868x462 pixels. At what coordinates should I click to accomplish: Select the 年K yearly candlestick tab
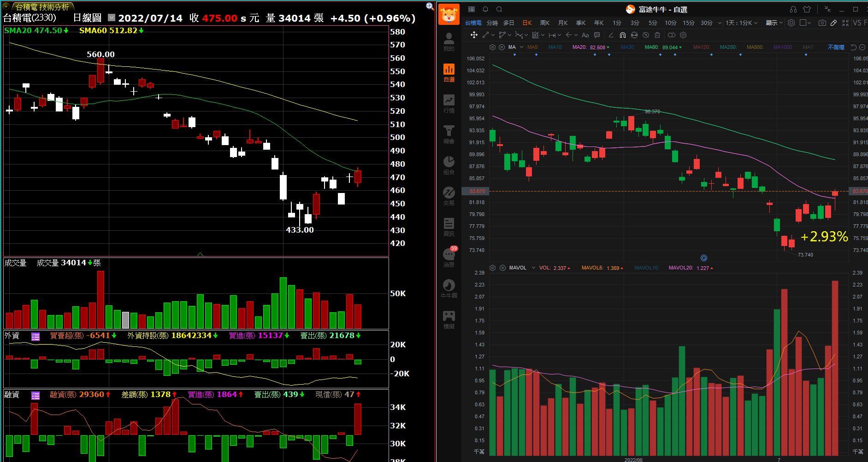click(x=599, y=23)
